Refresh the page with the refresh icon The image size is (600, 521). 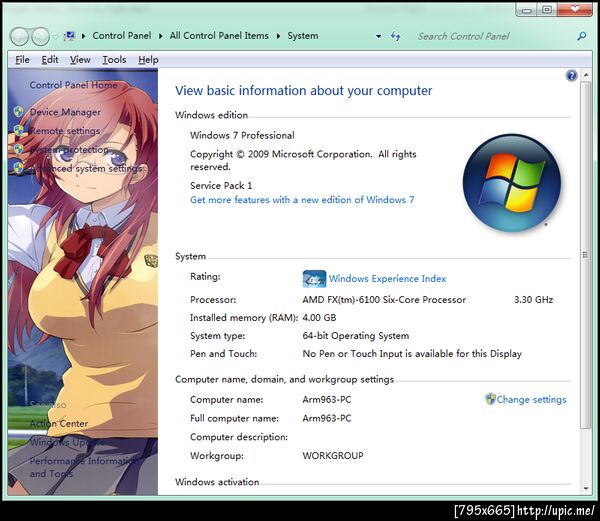pos(395,36)
